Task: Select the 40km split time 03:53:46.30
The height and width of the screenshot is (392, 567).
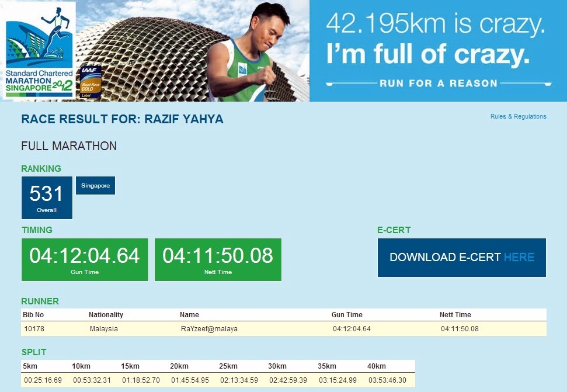Action: 387,380
